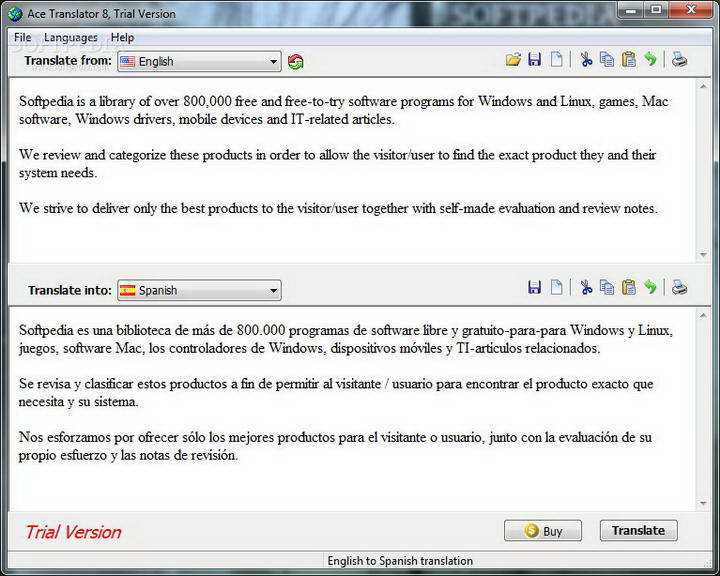Open the Help menu
The width and height of the screenshot is (720, 576).
click(122, 38)
